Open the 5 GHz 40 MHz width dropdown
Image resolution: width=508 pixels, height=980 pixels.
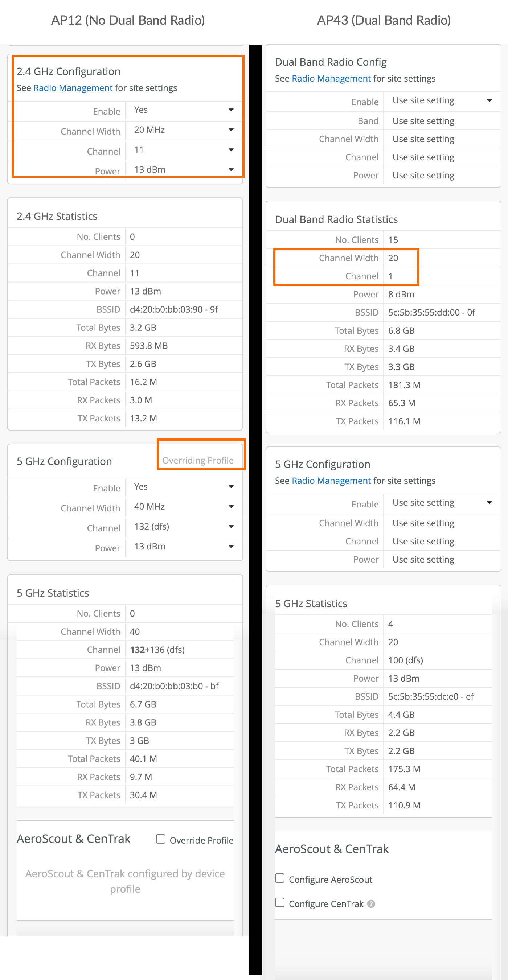click(x=183, y=507)
